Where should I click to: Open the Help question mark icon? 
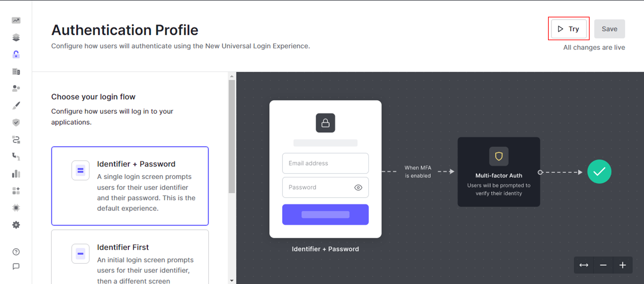pyautogui.click(x=16, y=252)
